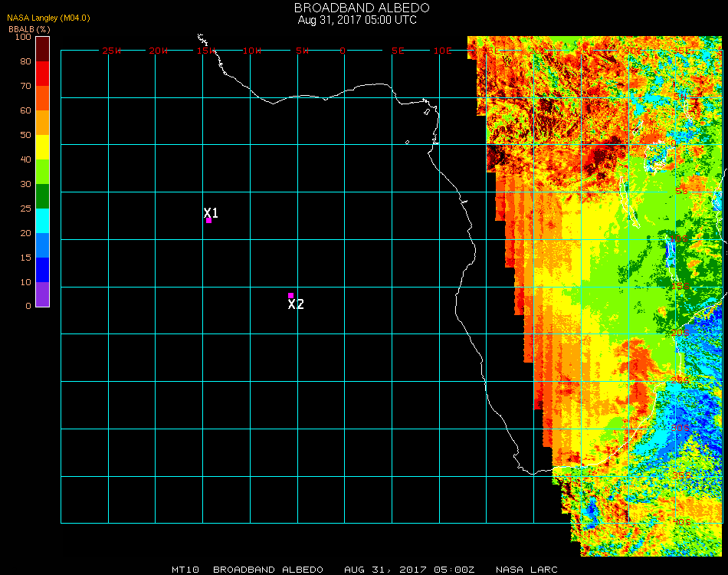The width and height of the screenshot is (728, 575).
Task: Pick the deep blue 10-15 legend swatch
Action: tap(43, 270)
